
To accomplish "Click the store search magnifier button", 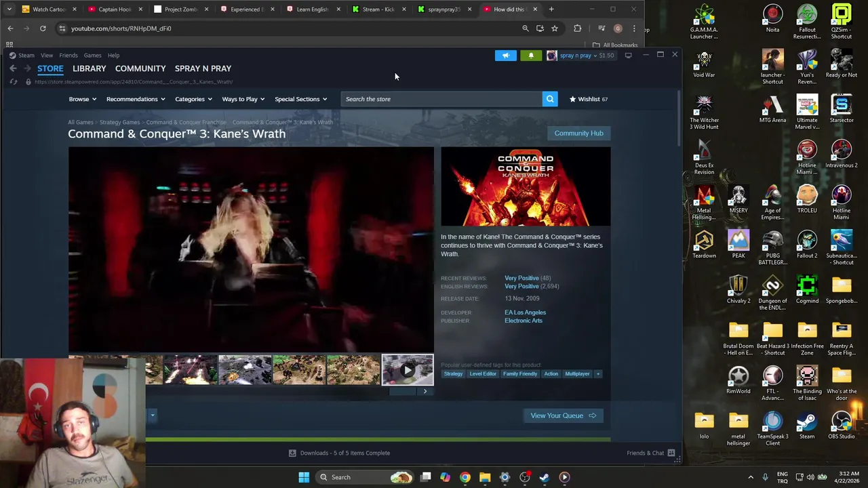I will point(550,99).
